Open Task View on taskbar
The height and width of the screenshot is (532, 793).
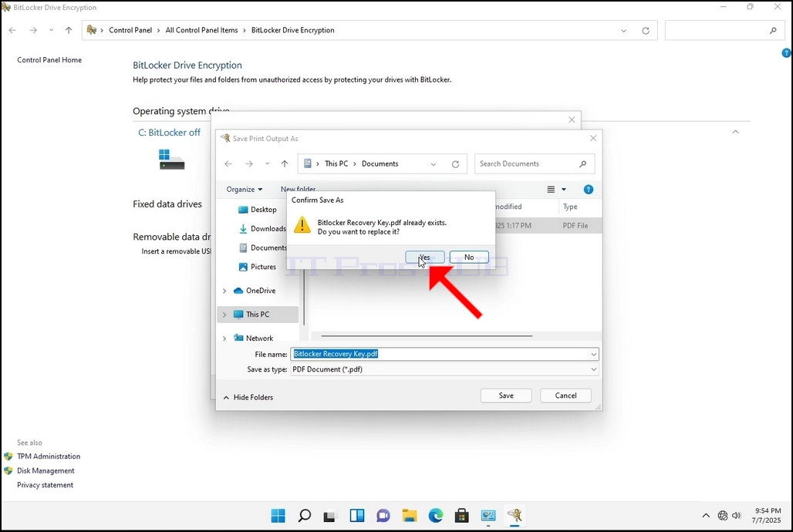[330, 515]
